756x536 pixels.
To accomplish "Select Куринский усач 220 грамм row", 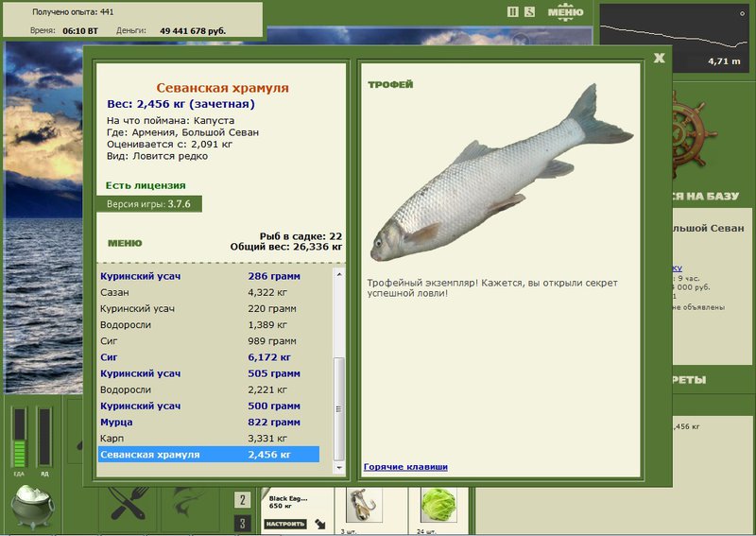I will 208,308.
